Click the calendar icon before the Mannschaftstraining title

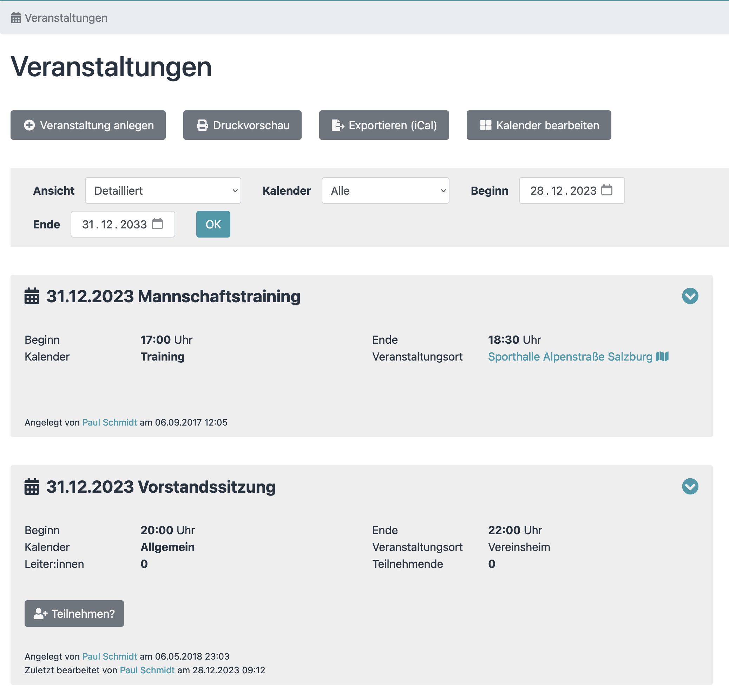(x=32, y=297)
